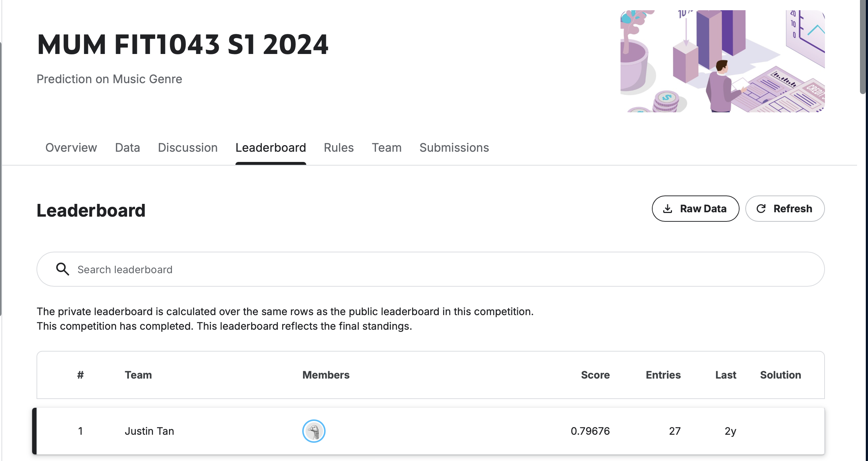
Task: Click the page vertical scrollbar
Action: [x=863, y=47]
